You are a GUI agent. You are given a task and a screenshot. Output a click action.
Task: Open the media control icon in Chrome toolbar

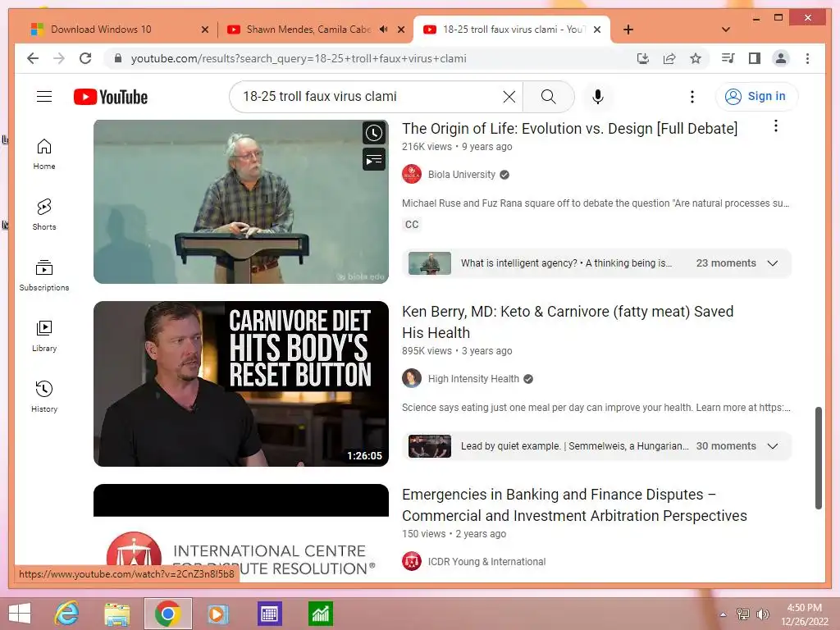pos(728,58)
